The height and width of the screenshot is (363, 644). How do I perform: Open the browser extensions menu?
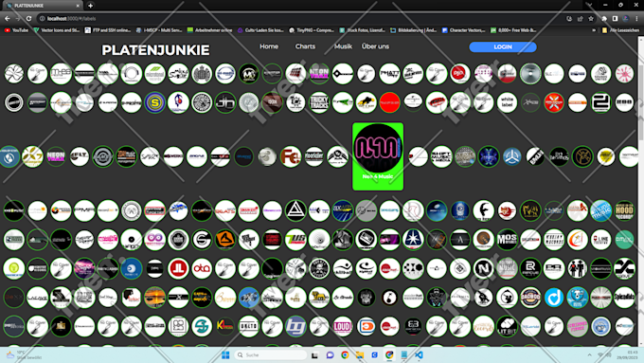pos(604,19)
